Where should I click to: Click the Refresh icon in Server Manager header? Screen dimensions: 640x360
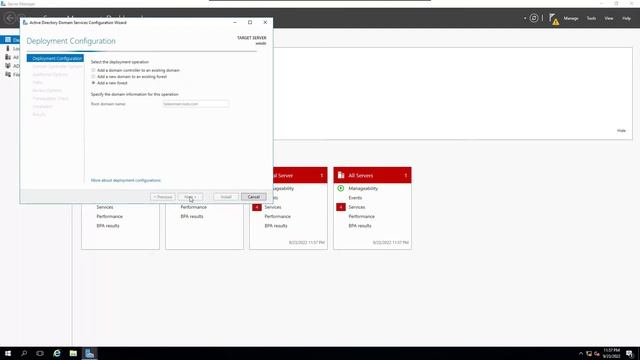click(533, 18)
